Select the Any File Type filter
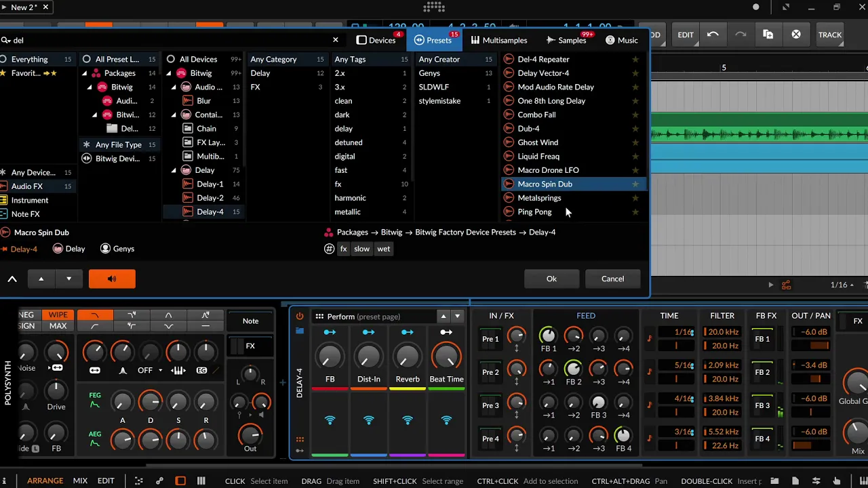Screen dimensions: 868x488 click(119, 144)
